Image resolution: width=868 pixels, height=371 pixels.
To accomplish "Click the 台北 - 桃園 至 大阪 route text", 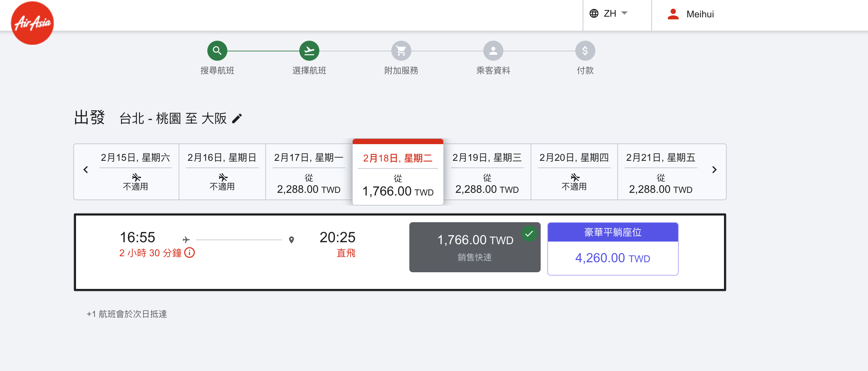I will (x=173, y=119).
